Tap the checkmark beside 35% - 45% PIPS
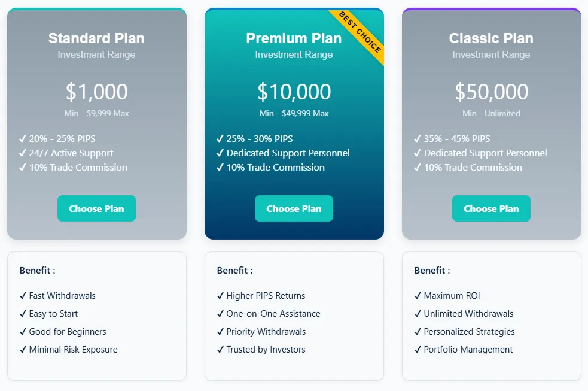 pos(418,139)
